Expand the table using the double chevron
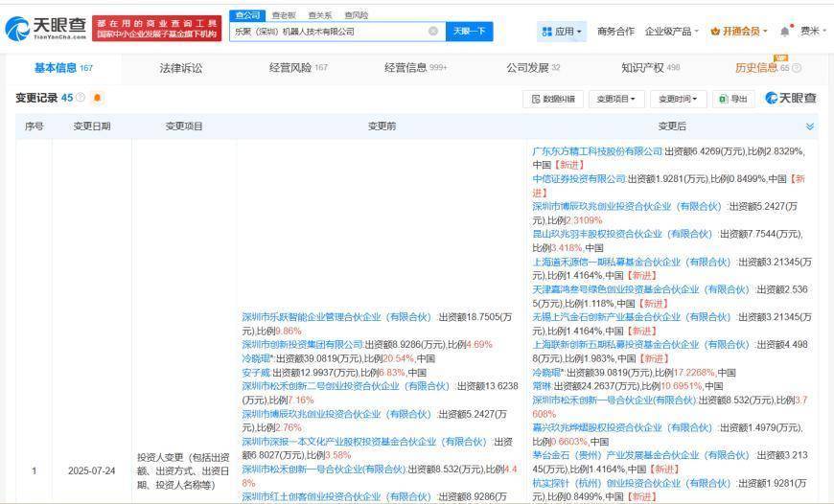This screenshot has width=834, height=504. [x=810, y=126]
